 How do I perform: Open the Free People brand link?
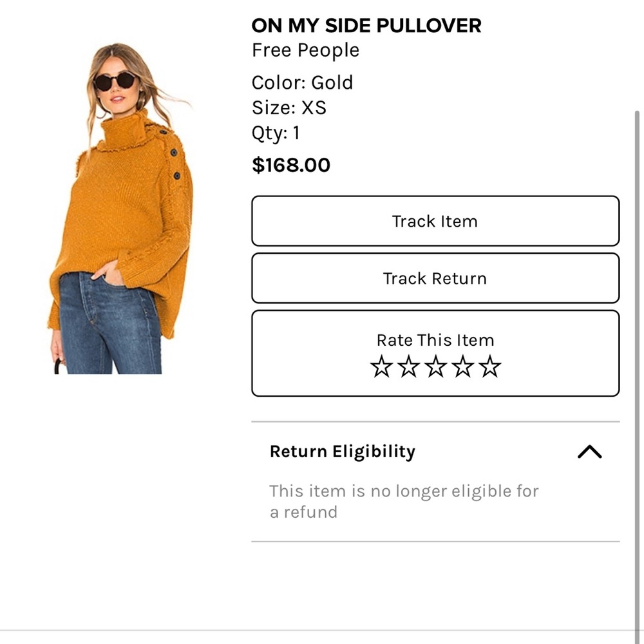305,50
